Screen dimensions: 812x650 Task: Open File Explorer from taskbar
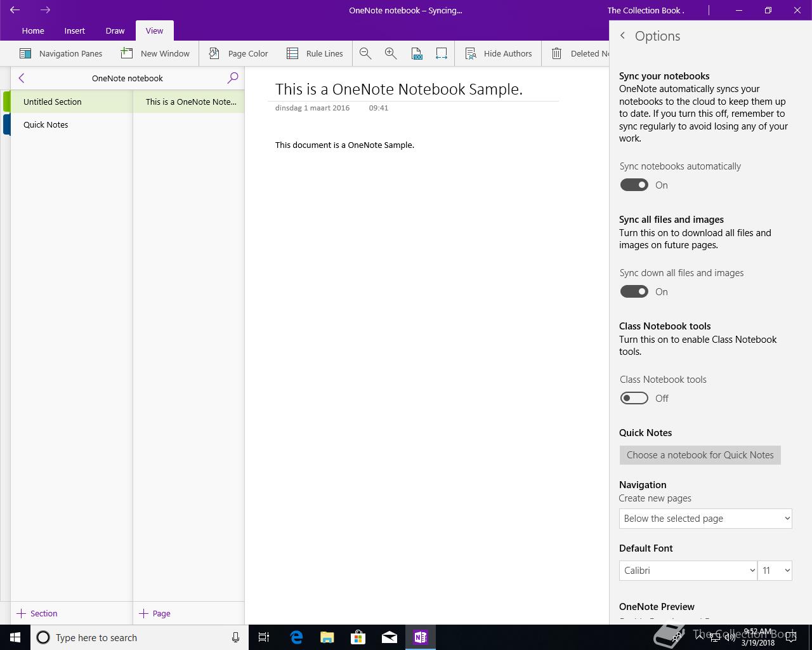tap(327, 637)
